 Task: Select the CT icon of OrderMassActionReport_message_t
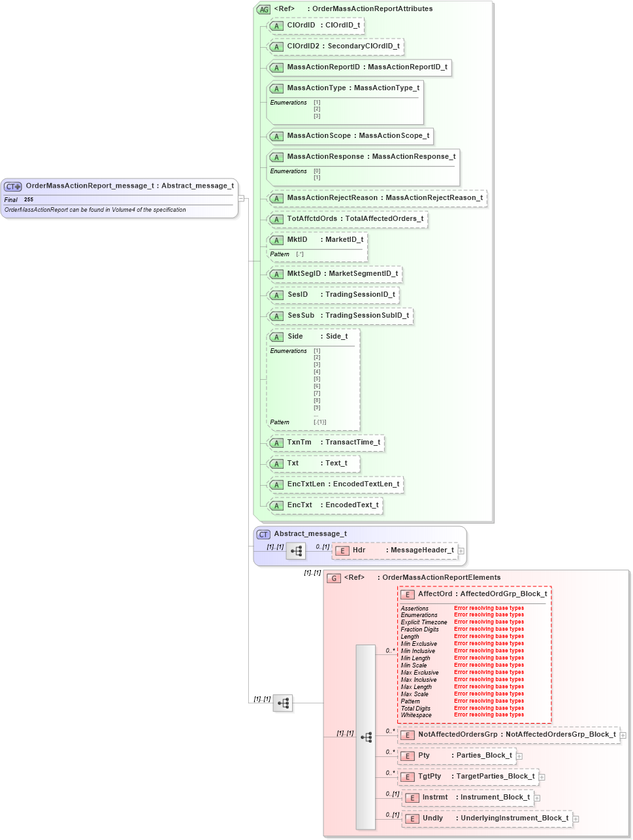[12, 186]
